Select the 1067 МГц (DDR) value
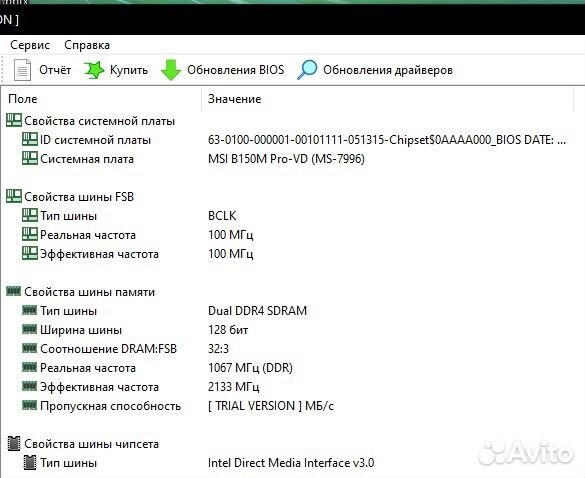The image size is (585, 478). coord(250,368)
